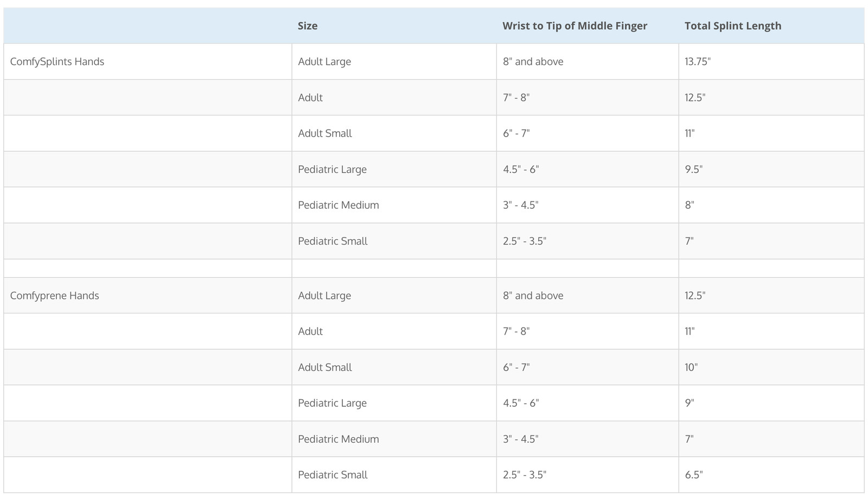
Task: Click the Total Splint Length header
Action: 771,25
